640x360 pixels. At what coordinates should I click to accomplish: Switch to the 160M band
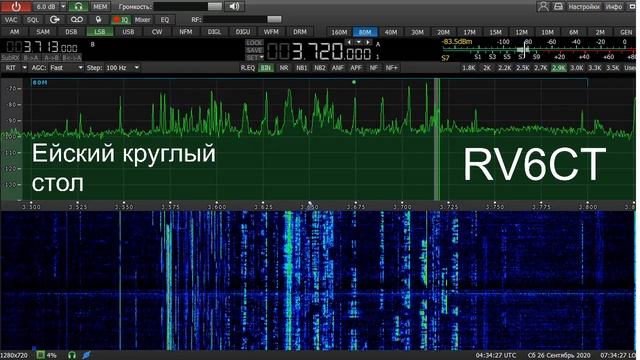339,32
